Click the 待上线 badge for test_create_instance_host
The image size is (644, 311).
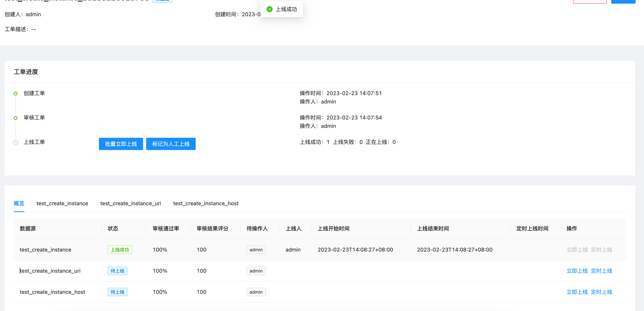117,292
